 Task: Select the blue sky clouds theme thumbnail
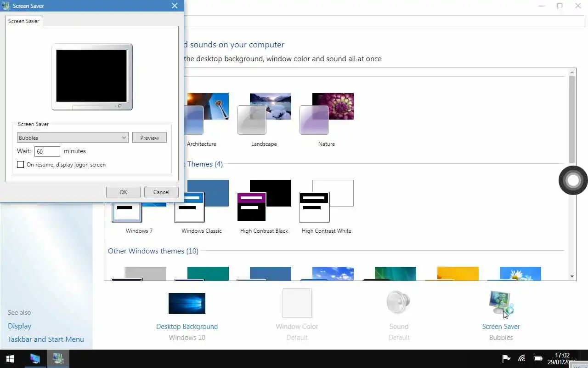(x=327, y=274)
